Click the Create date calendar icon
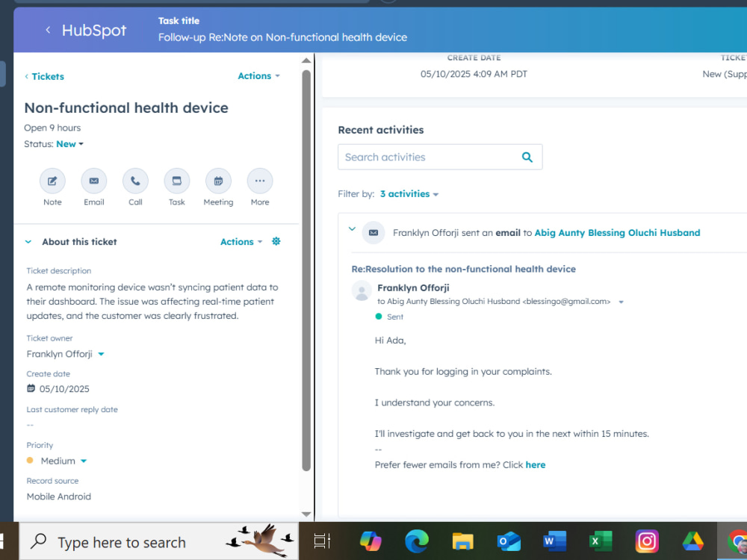This screenshot has height=560, width=747. [x=31, y=388]
